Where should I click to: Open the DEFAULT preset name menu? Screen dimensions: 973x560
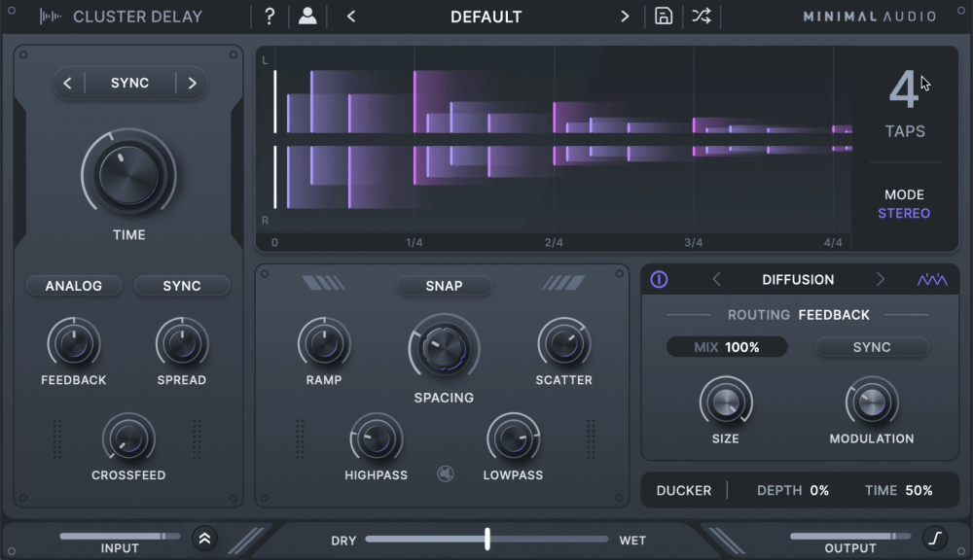click(x=486, y=17)
